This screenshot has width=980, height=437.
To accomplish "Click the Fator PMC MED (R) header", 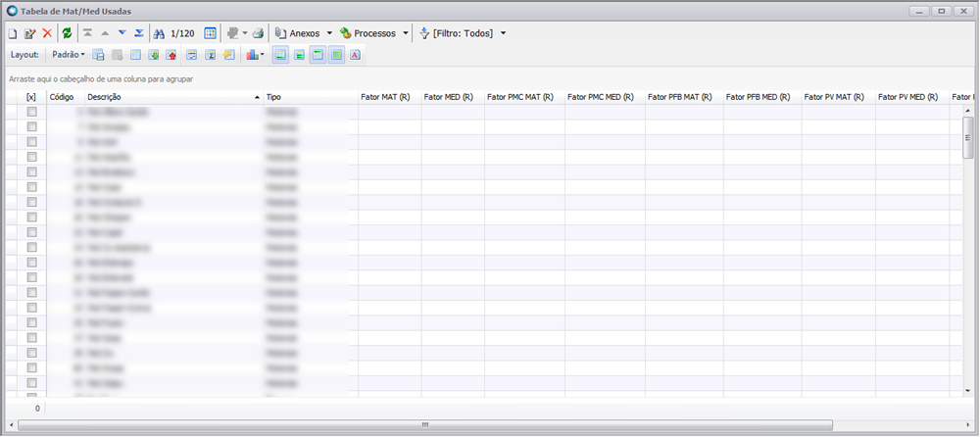I will pyautogui.click(x=605, y=97).
